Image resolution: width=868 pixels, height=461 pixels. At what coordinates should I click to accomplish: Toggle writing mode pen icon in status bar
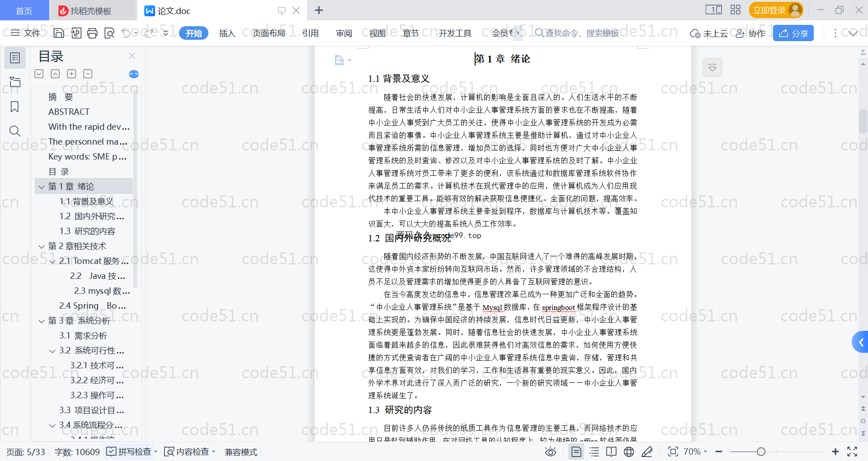(647, 452)
